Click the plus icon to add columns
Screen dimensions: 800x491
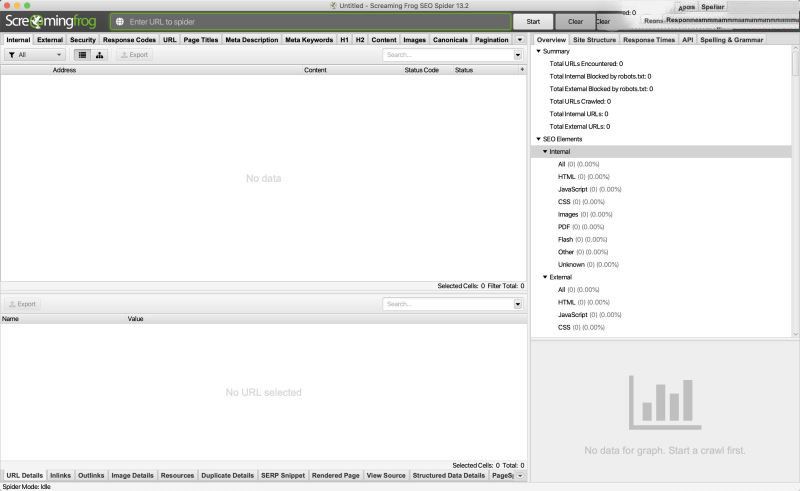click(x=522, y=69)
